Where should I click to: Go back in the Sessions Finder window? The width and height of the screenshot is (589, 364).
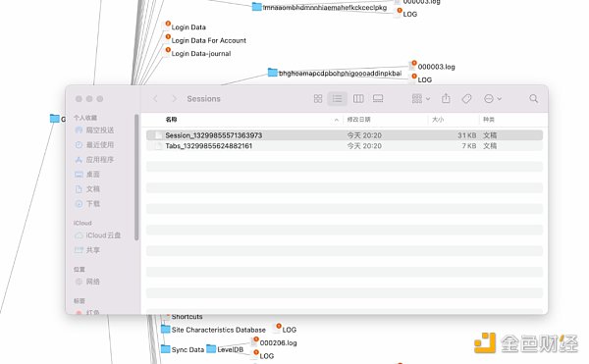point(155,99)
